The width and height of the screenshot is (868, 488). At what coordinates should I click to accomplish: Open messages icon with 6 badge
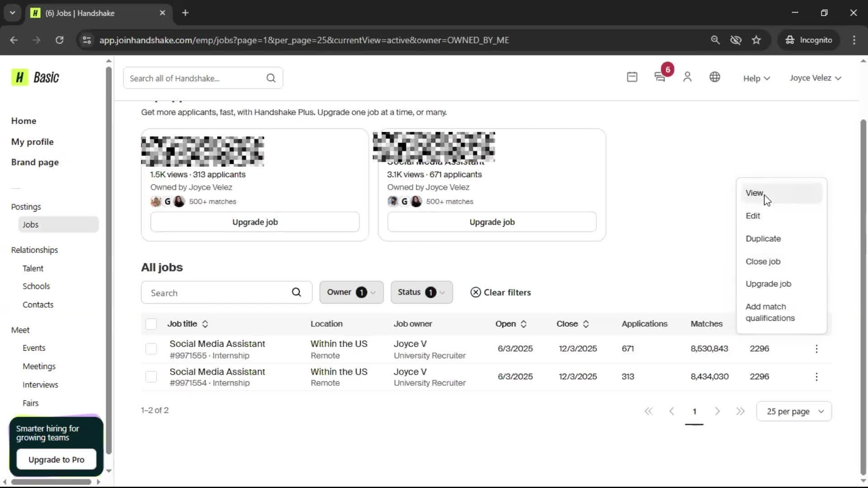[x=660, y=77]
